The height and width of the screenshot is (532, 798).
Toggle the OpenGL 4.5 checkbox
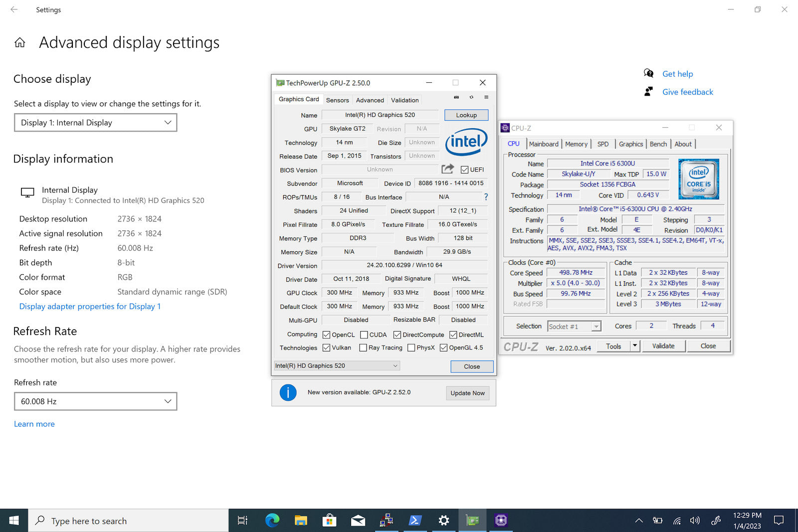(444, 348)
